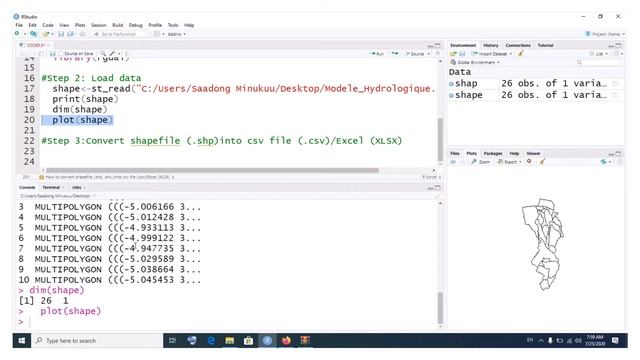Image resolution: width=640 pixels, height=360 pixels.
Task: Open the Addins dropdown
Action: pyautogui.click(x=176, y=34)
